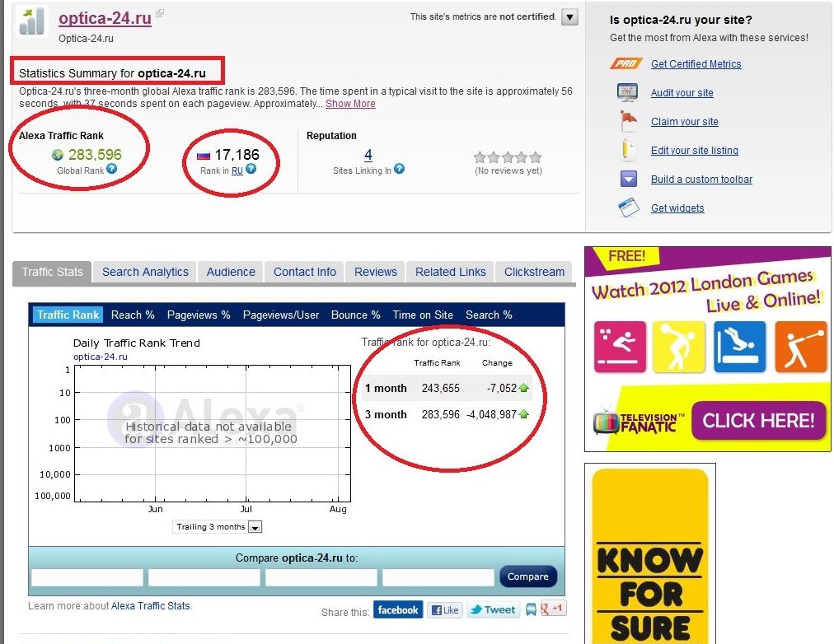This screenshot has height=644, width=834.
Task: Switch to the Search Analytics tab
Action: tap(145, 272)
